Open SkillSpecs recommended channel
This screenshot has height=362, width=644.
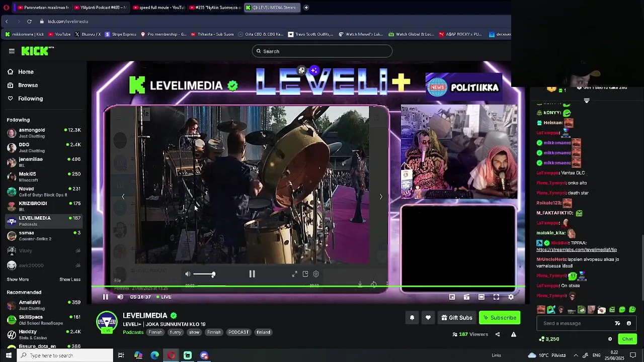point(43,320)
